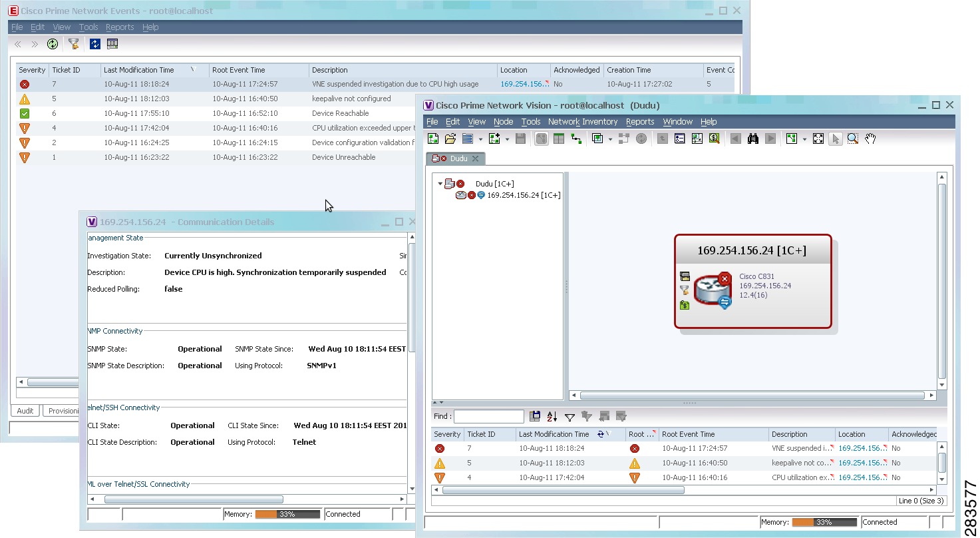The image size is (980, 538).
Task: Open dropdown arrow next to Add to Map icon
Action: [x=507, y=139]
